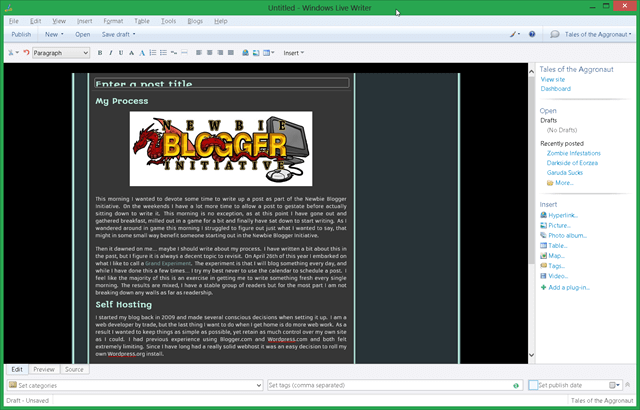640x410 pixels.
Task: Apply bulleted list formatting
Action: [x=163, y=53]
